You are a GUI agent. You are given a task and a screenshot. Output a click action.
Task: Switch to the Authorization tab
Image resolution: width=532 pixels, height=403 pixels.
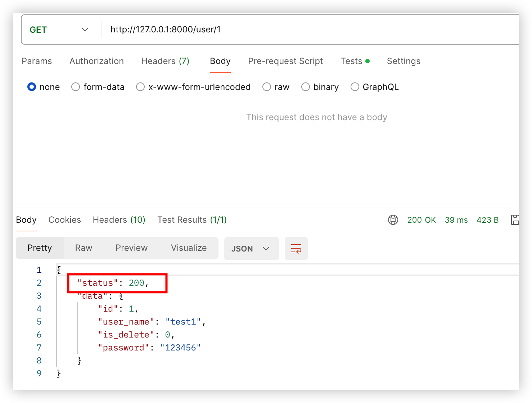[96, 61]
